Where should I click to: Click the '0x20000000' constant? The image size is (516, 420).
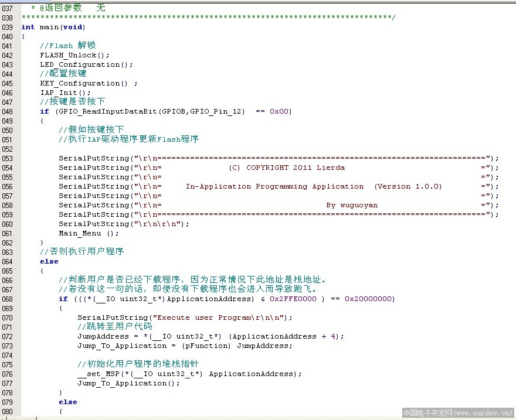click(x=368, y=299)
